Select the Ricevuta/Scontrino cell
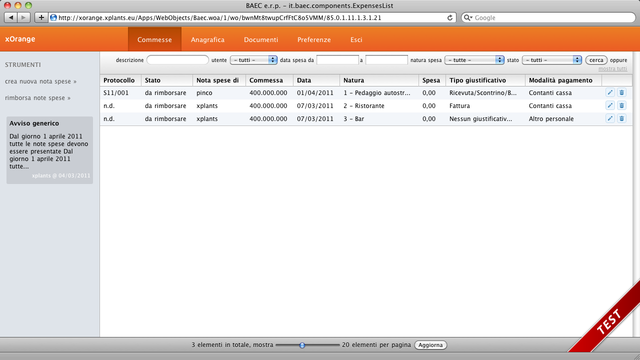 pyautogui.click(x=483, y=93)
